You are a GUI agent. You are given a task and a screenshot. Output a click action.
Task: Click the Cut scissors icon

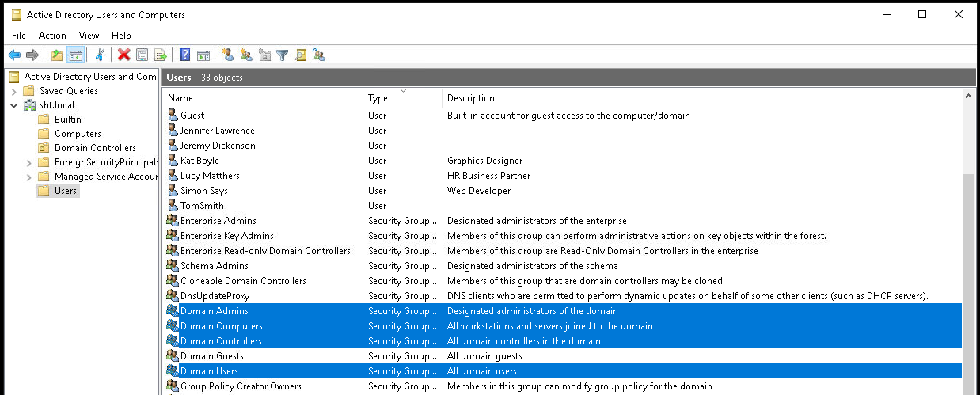tap(100, 55)
